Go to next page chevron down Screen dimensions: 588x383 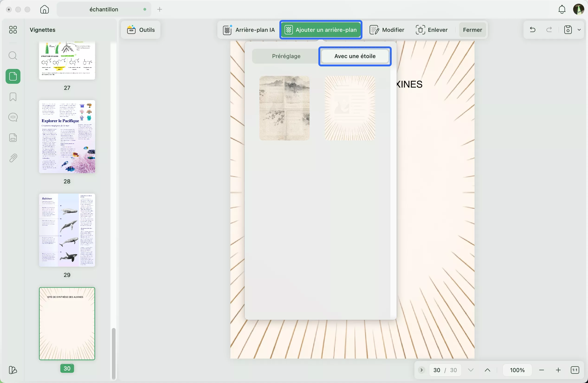click(471, 370)
